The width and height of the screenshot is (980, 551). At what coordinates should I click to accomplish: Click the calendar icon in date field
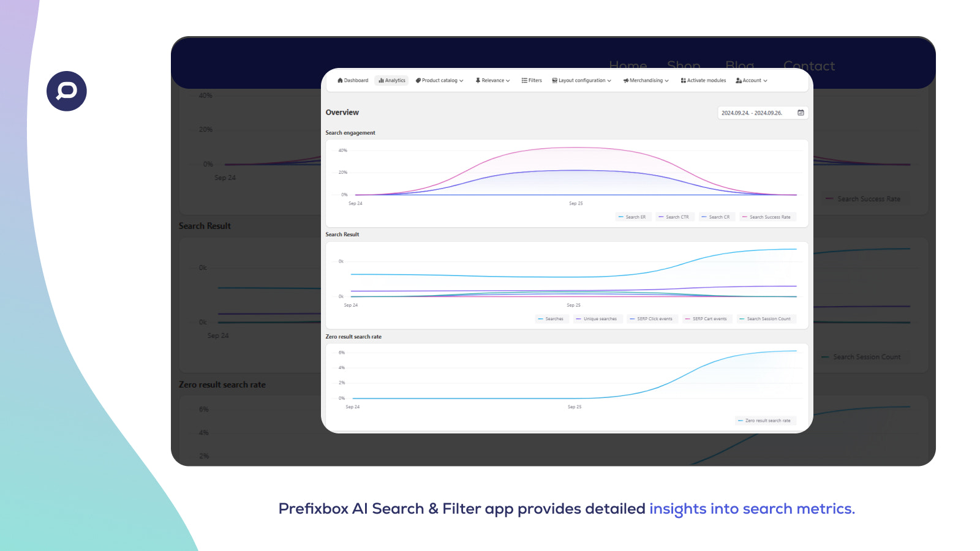point(801,113)
